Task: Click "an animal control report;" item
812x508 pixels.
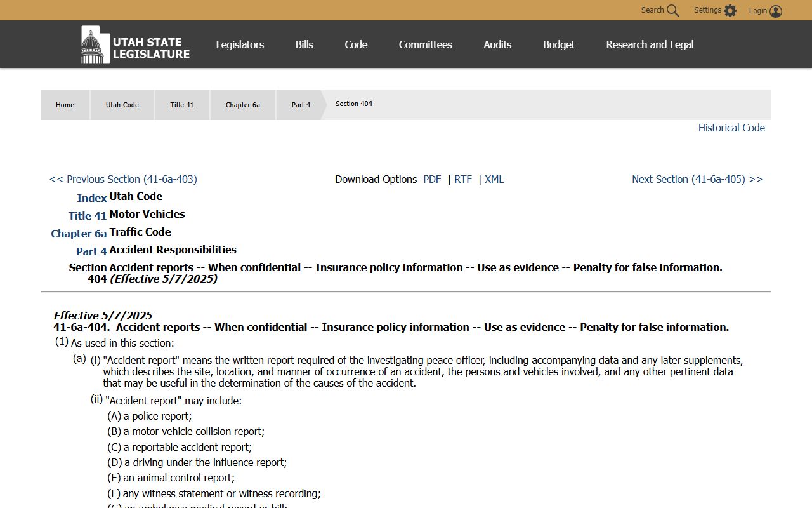Action: [x=179, y=478]
